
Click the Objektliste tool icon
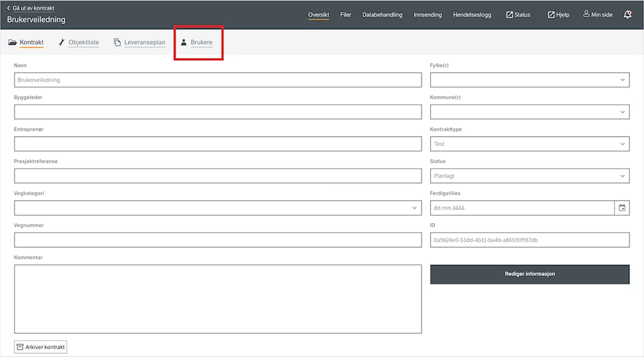(x=61, y=42)
